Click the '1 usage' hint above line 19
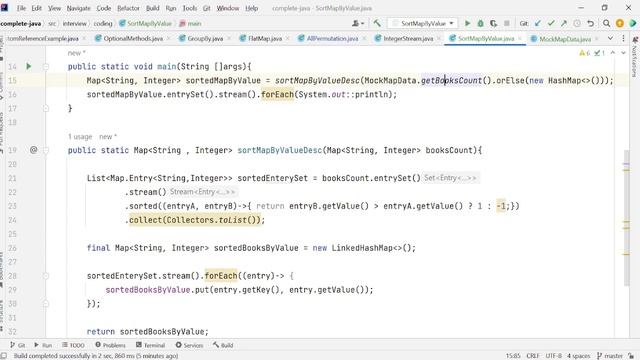This screenshot has height=360, width=640. click(80, 136)
